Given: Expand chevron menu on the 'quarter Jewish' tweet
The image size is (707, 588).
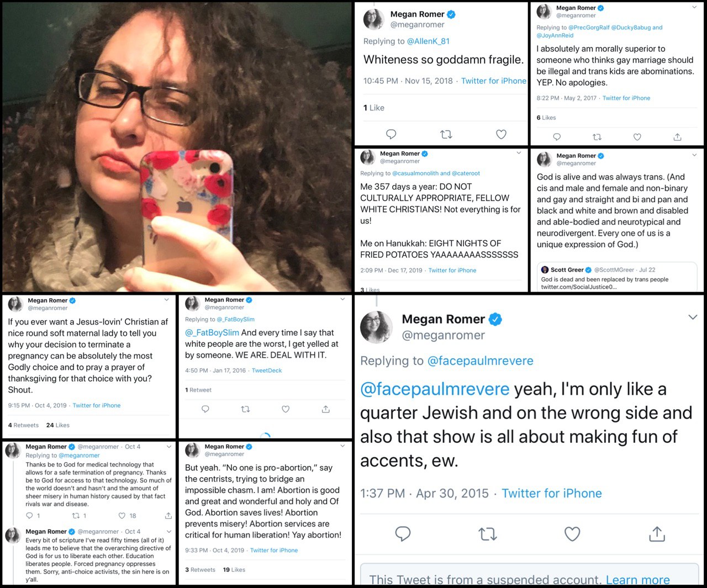Looking at the screenshot, I should tap(693, 317).
